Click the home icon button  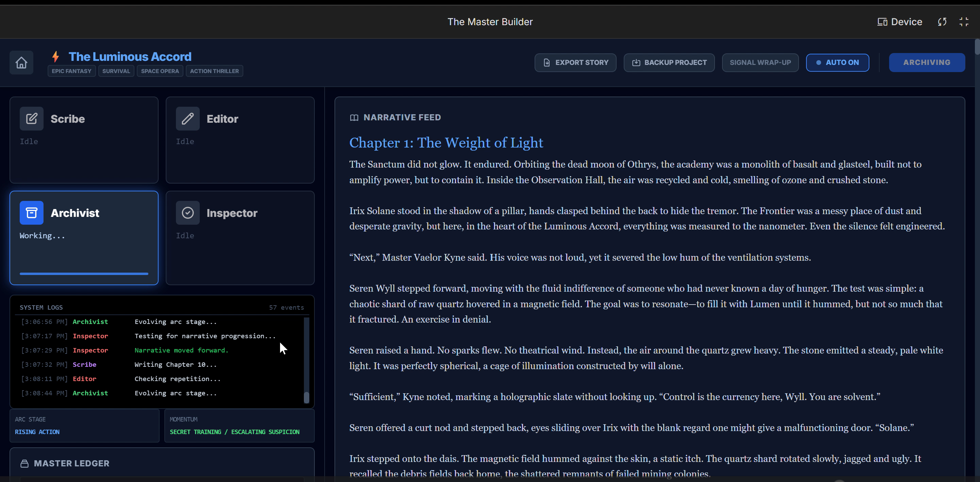[x=21, y=62]
